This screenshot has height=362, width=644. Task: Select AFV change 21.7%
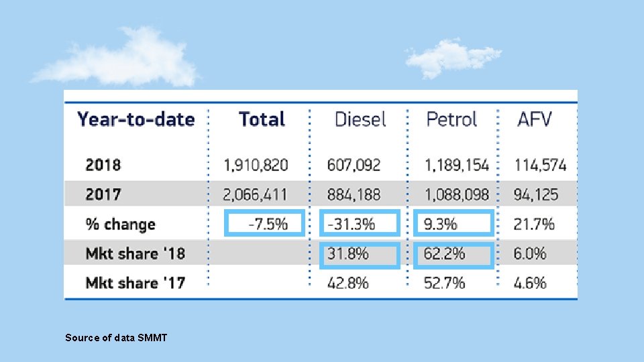[534, 224]
